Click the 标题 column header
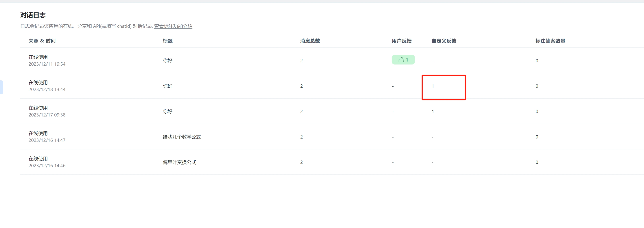The width and height of the screenshot is (644, 228). pyautogui.click(x=167, y=41)
